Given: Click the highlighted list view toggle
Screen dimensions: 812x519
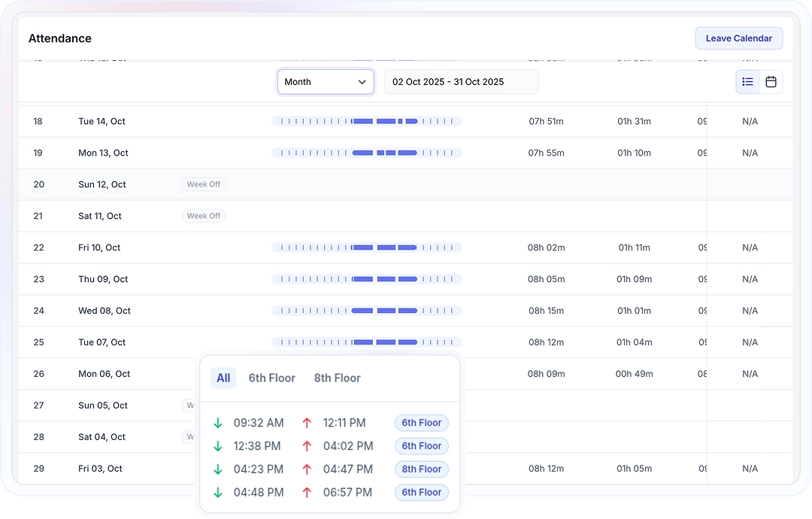Looking at the screenshot, I should click(747, 81).
